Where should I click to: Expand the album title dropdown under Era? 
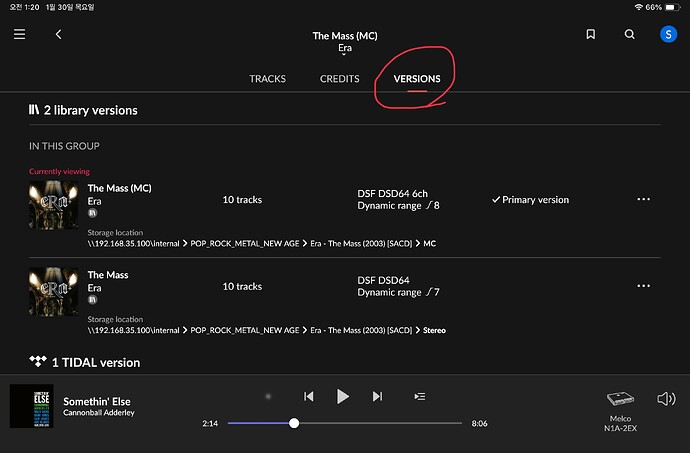point(345,55)
